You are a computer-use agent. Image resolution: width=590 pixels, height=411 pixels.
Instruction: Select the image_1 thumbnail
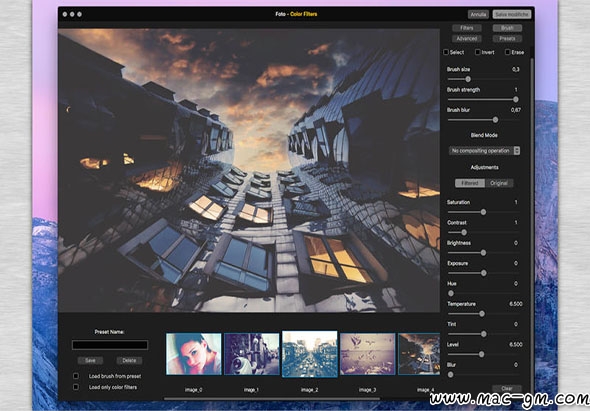point(252,354)
